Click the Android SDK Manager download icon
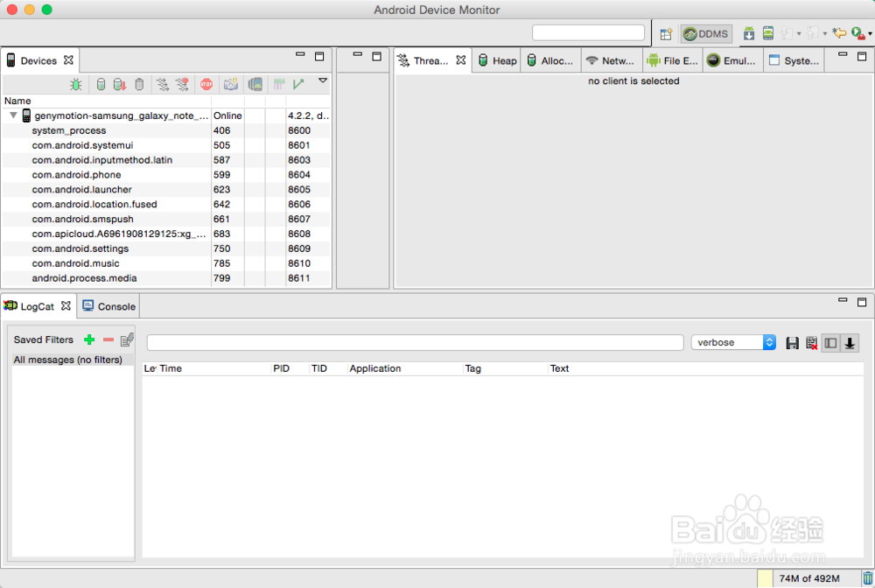 pos(749,33)
